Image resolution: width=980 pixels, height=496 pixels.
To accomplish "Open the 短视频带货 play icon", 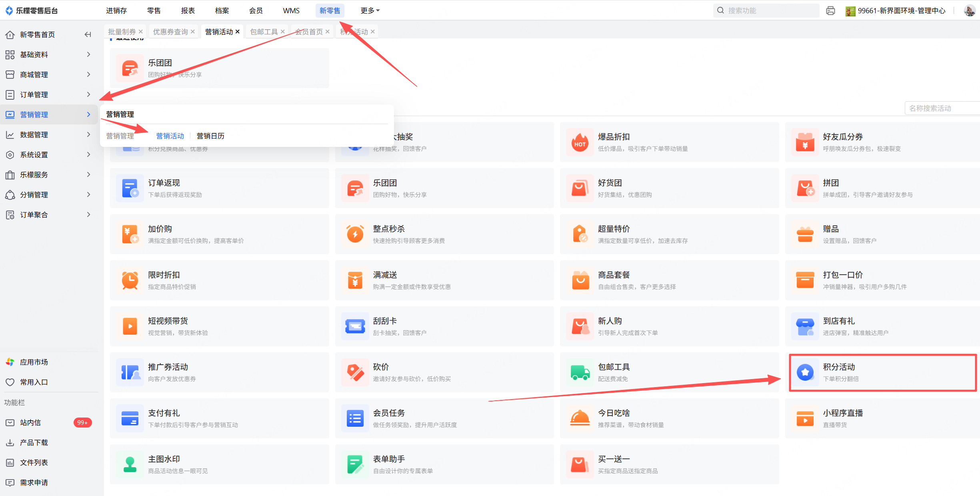I will click(x=130, y=326).
